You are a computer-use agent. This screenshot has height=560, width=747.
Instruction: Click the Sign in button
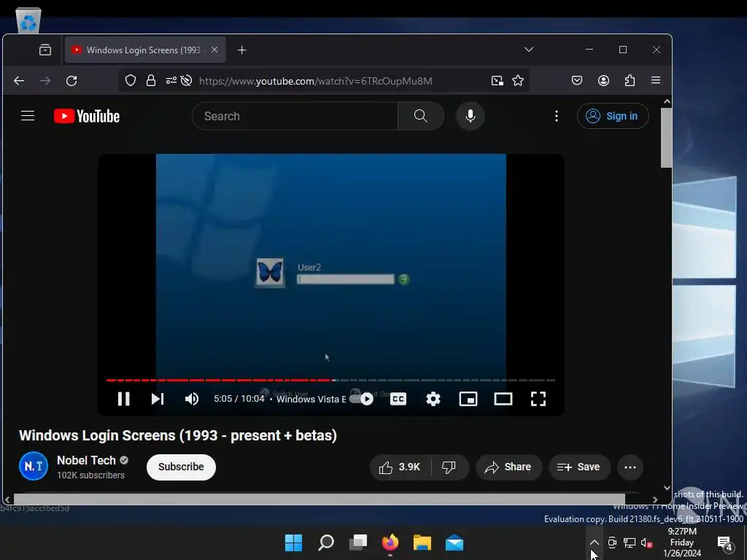click(613, 116)
